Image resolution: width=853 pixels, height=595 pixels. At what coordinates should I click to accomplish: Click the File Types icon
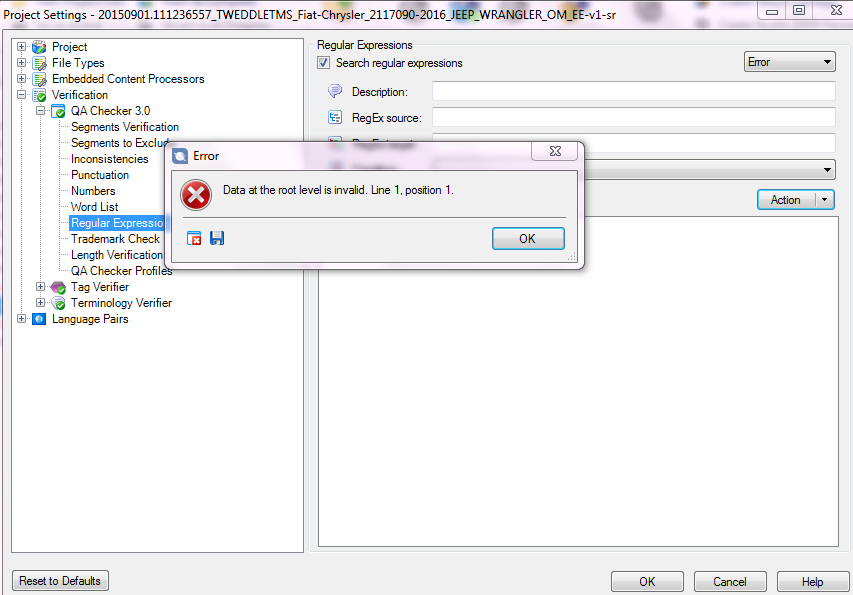click(39, 63)
